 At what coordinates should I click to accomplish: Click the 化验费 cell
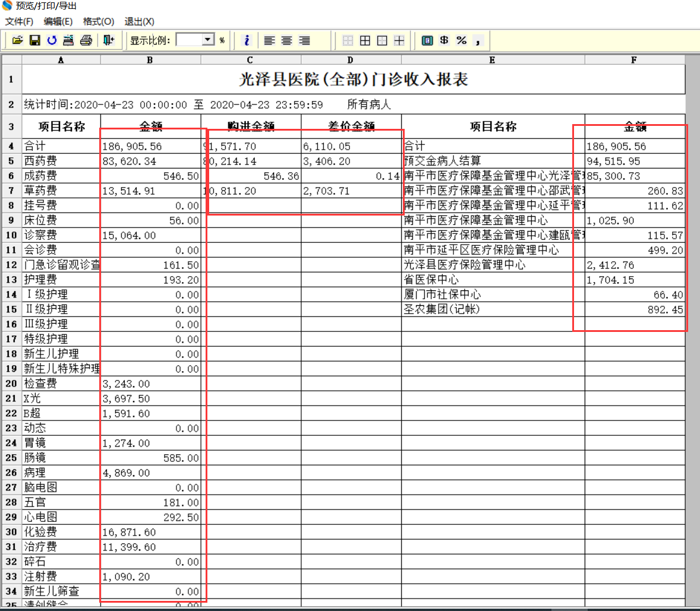coord(61,532)
